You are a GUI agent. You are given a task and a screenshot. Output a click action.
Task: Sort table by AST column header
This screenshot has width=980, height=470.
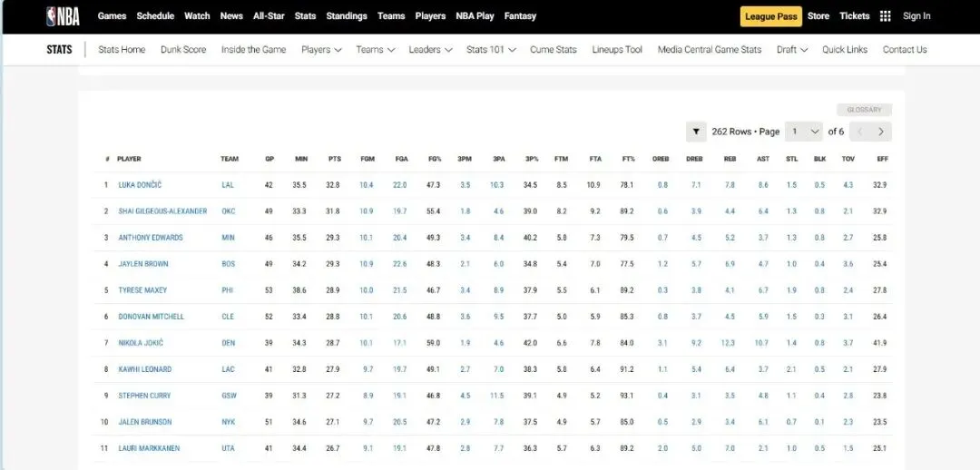pyautogui.click(x=763, y=160)
